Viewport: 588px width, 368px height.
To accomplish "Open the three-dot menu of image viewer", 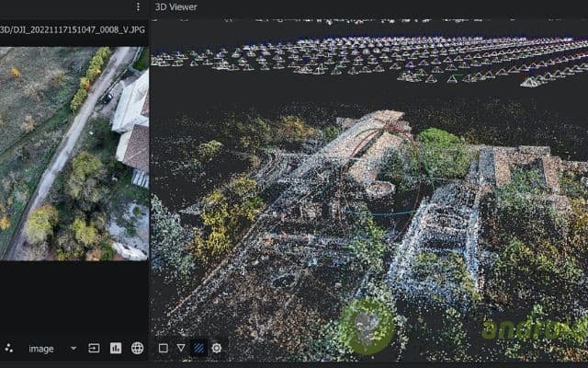I will [x=138, y=6].
